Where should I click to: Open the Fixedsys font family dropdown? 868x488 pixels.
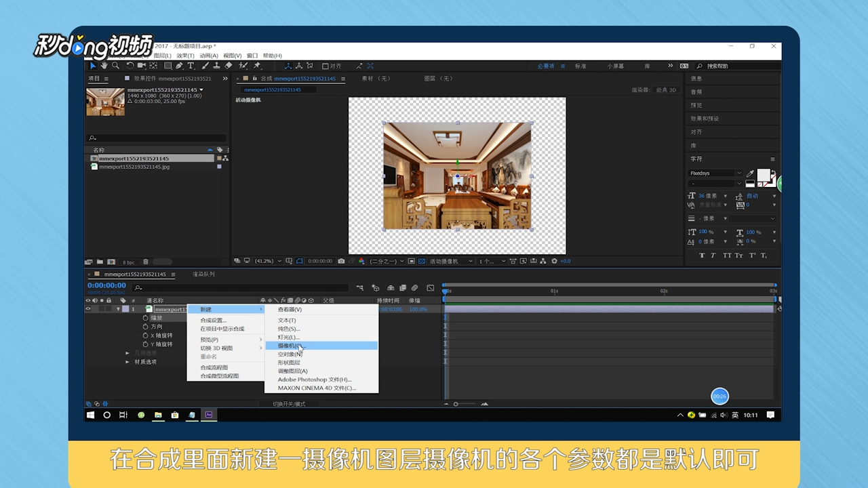pos(715,174)
